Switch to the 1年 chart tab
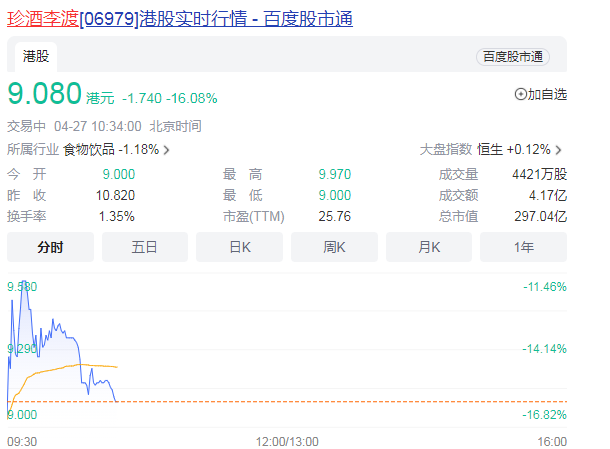 (x=523, y=247)
